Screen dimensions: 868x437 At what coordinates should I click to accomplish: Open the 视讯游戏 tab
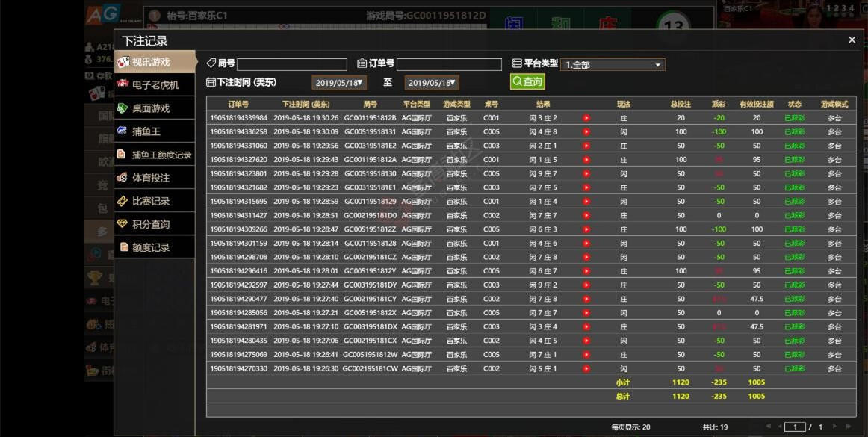click(155, 62)
